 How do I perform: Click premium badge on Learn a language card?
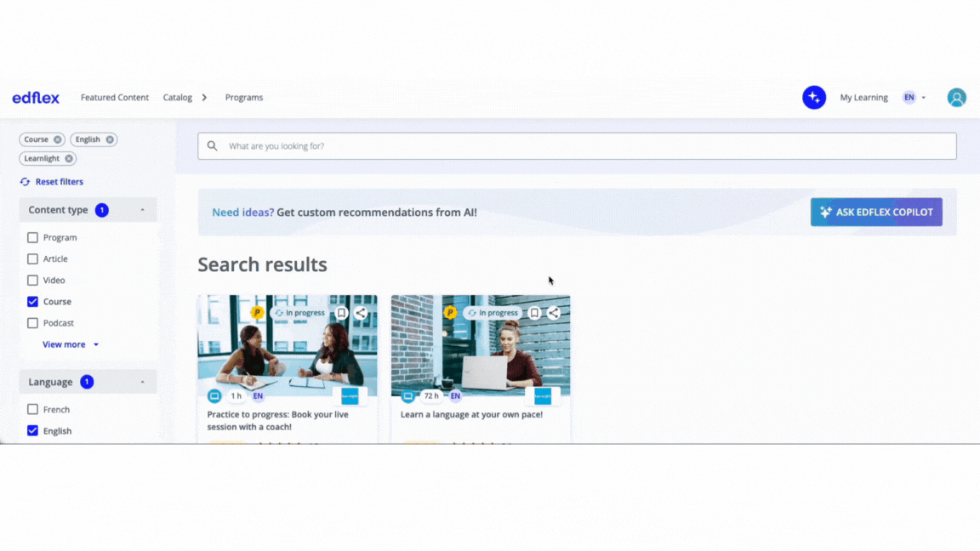click(x=450, y=312)
